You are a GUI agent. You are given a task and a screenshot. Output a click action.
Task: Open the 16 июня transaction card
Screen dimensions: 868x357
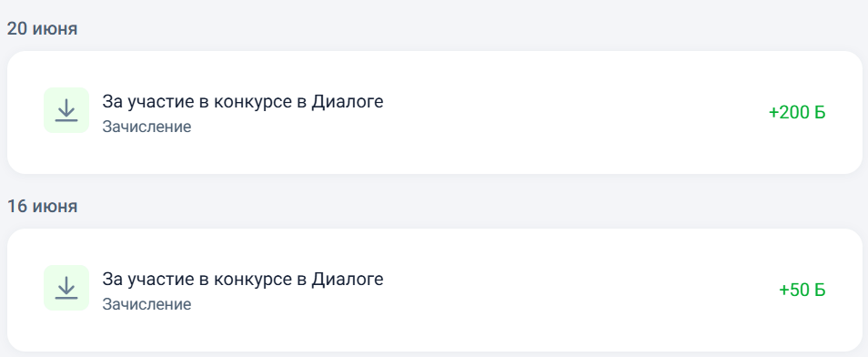pyautogui.click(x=435, y=290)
